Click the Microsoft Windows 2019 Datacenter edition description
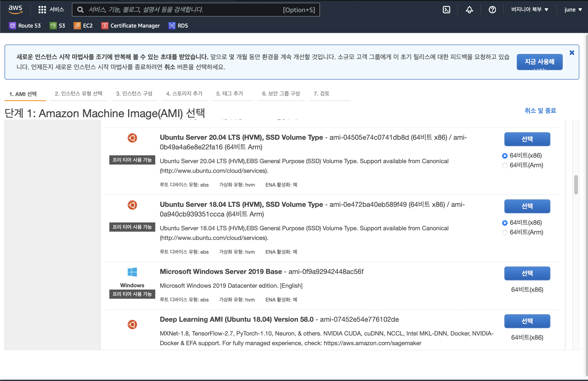Viewport: 588px width, 381px height. pyautogui.click(x=231, y=286)
